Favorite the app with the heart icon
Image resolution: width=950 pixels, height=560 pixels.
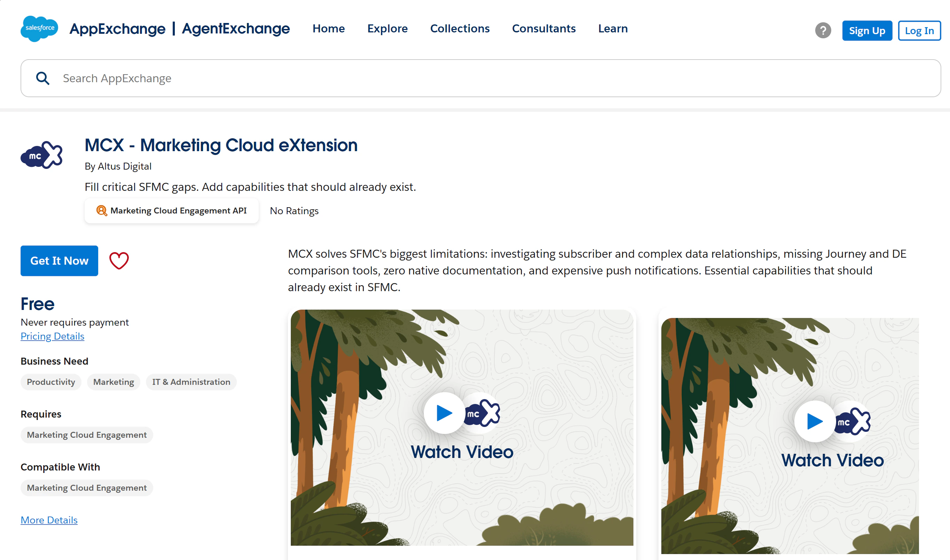119,261
